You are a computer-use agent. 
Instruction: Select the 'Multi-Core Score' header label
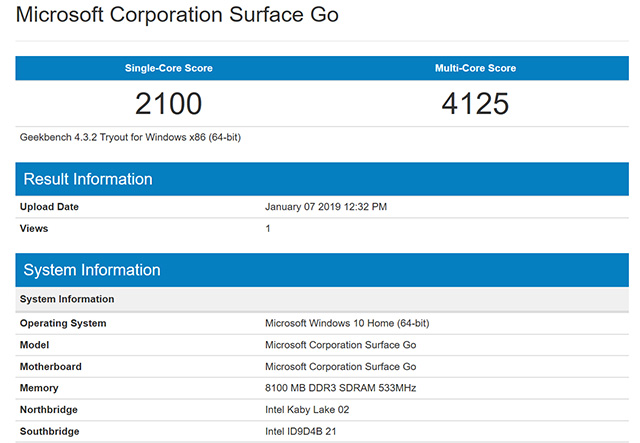[x=476, y=68]
